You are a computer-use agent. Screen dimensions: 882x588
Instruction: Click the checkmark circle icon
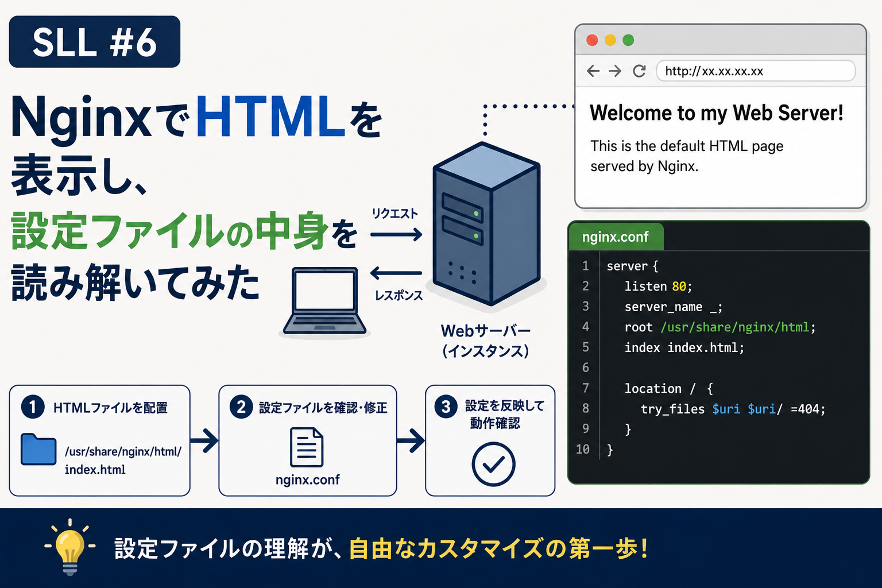pyautogui.click(x=493, y=464)
